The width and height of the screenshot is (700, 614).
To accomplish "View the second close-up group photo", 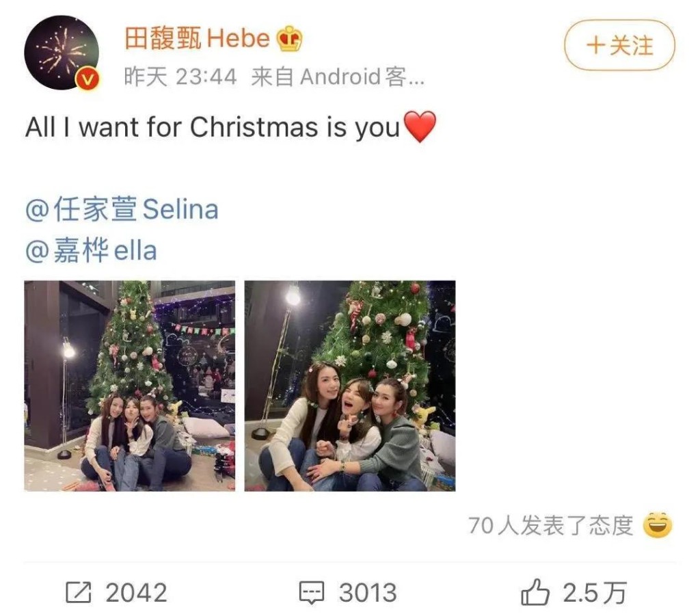I will click(350, 386).
